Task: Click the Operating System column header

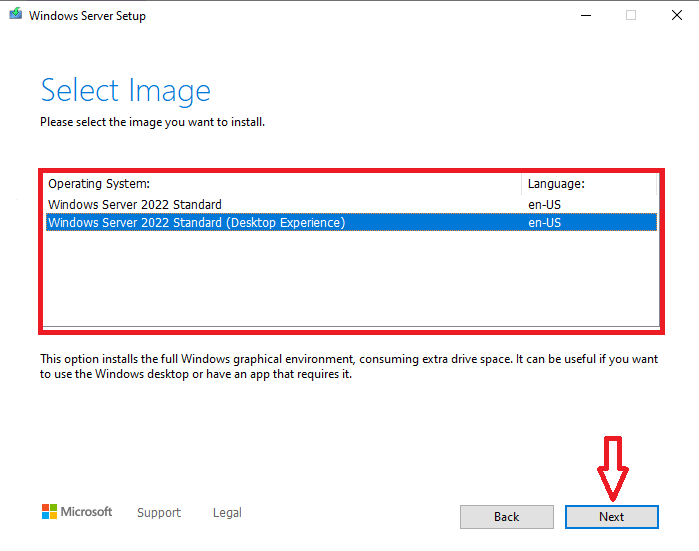Action: (x=98, y=184)
